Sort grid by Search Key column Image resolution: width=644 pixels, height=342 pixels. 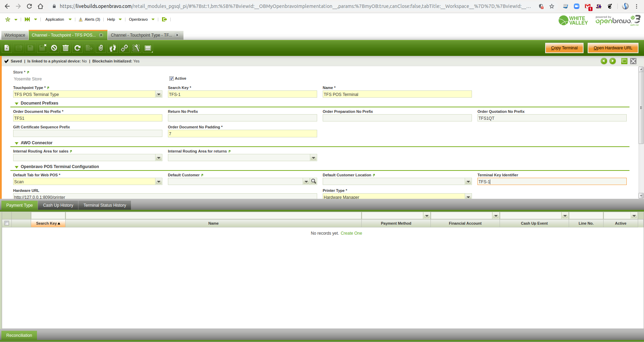point(48,223)
